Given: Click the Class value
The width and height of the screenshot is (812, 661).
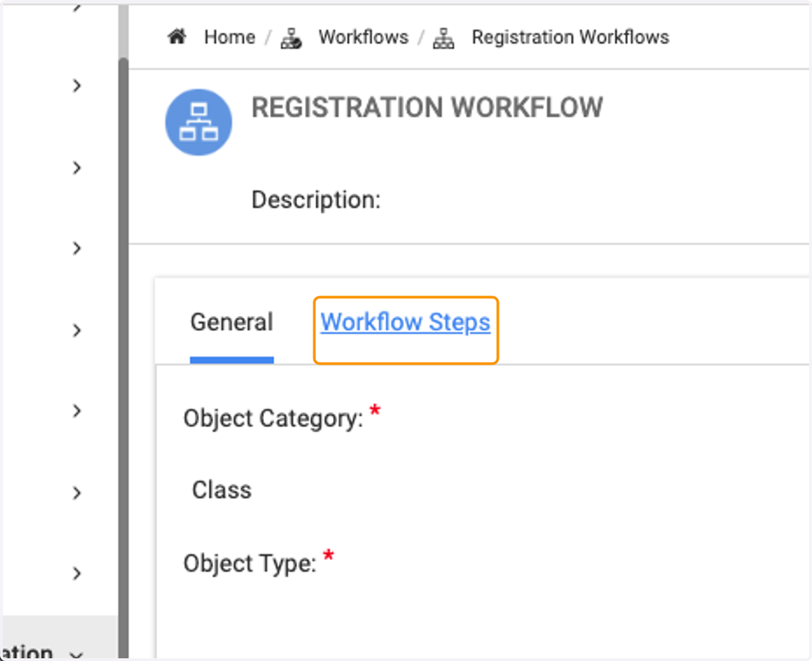Looking at the screenshot, I should point(222,490).
